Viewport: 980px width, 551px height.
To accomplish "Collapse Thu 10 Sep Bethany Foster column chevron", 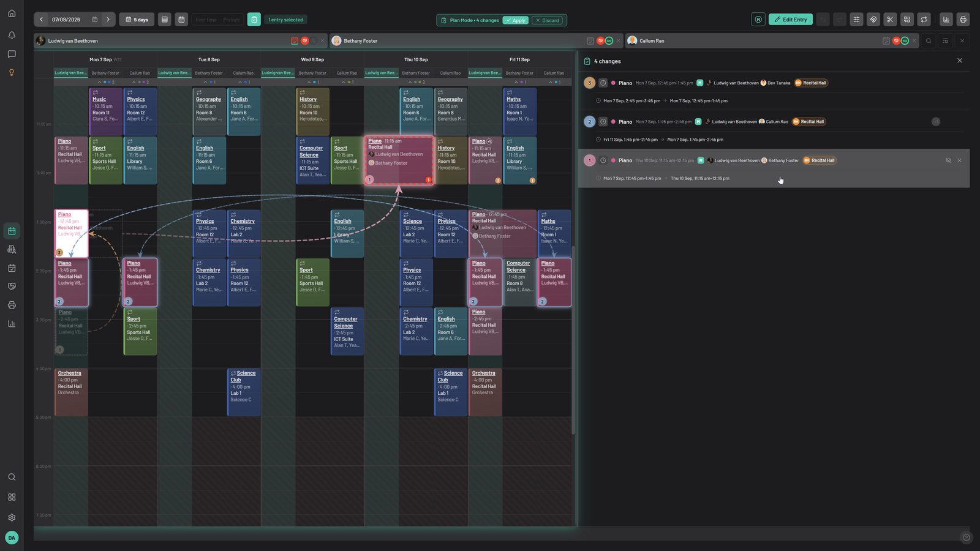I will pos(410,82).
